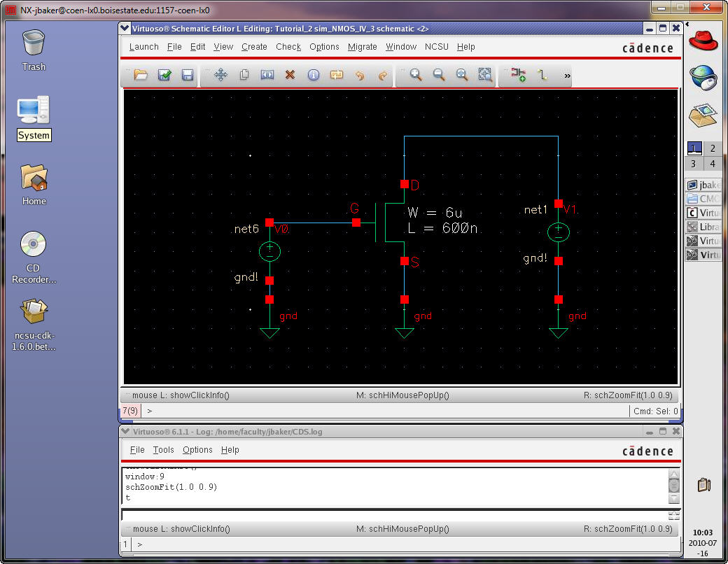Select the Create Instance icon
The height and width of the screenshot is (564, 728).
pyautogui.click(x=518, y=75)
